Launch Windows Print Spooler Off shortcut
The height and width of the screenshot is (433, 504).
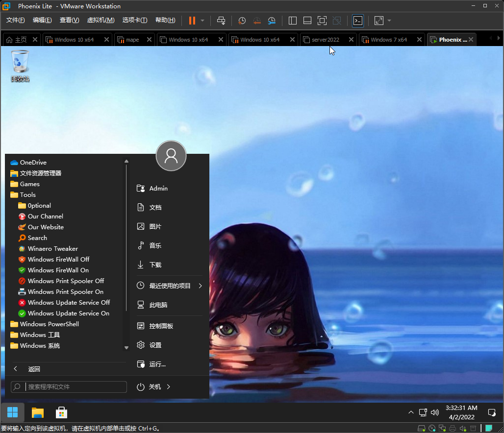[x=66, y=281]
